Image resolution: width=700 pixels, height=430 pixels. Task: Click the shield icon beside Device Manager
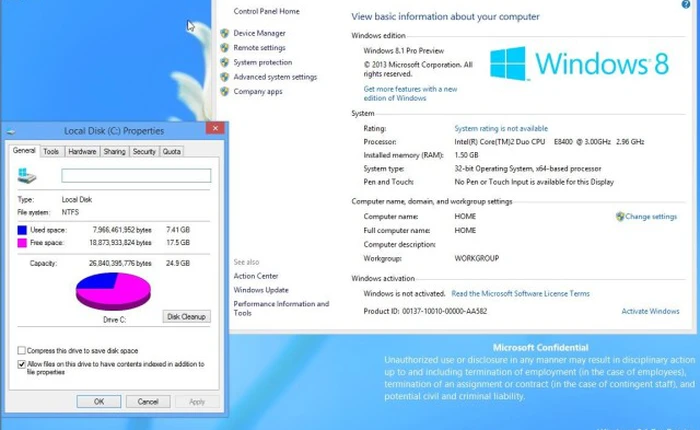coord(225,33)
